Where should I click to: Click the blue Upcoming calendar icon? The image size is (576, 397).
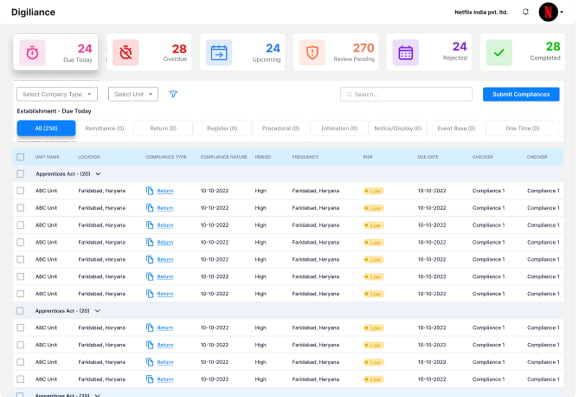click(x=219, y=53)
